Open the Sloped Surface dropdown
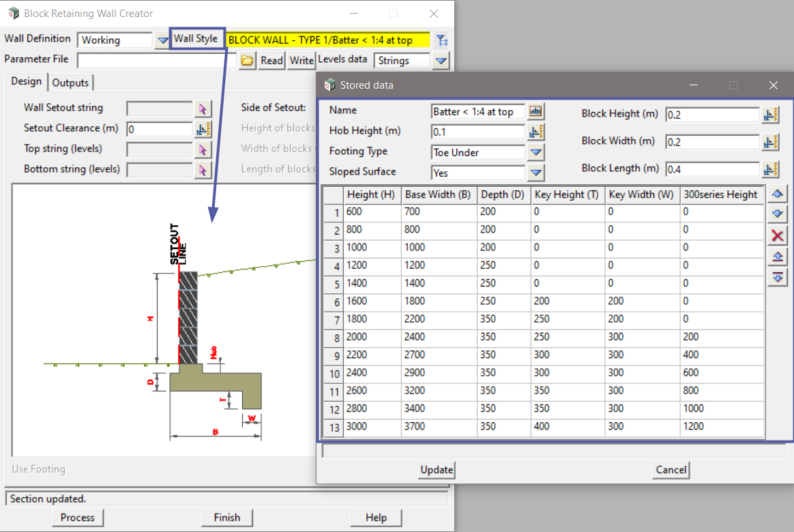Image resolution: width=794 pixels, height=532 pixels. click(535, 173)
